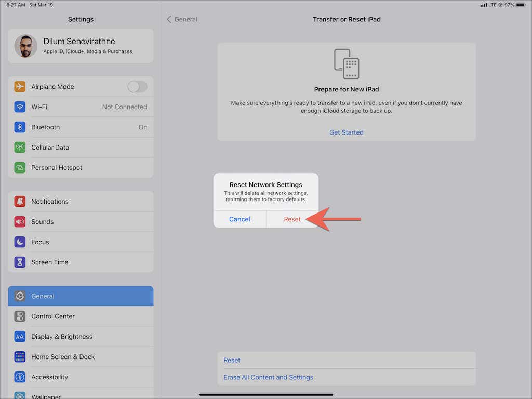Open Personal Hotspot icon
Image resolution: width=532 pixels, height=399 pixels.
coord(20,168)
